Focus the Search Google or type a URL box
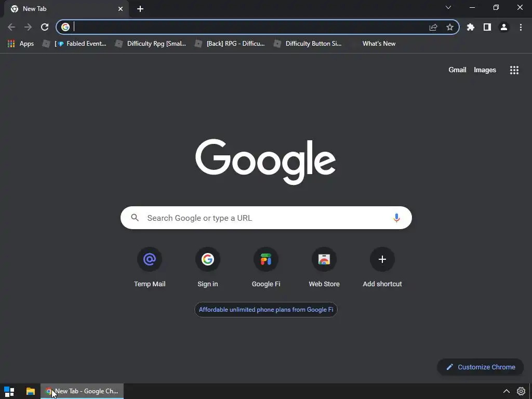 pos(266,218)
